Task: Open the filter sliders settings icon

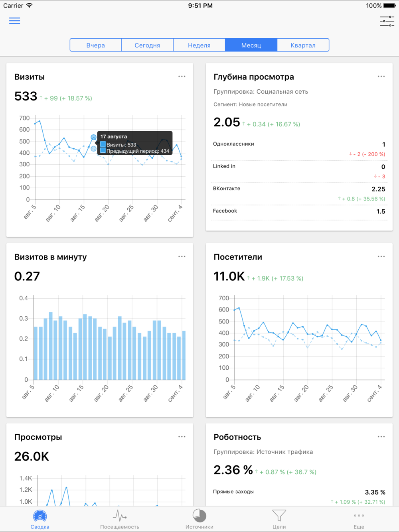Action: (387, 21)
